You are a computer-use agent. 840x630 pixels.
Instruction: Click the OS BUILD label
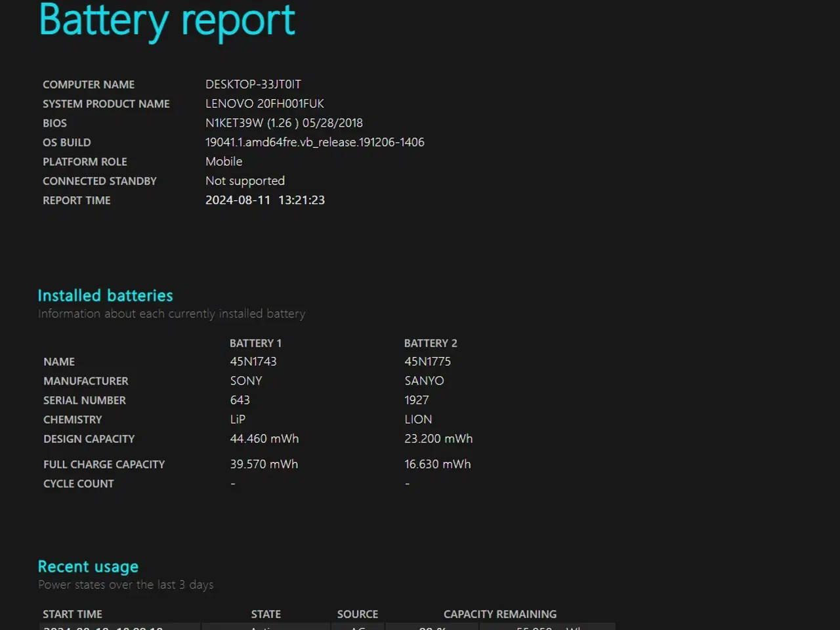click(x=67, y=142)
